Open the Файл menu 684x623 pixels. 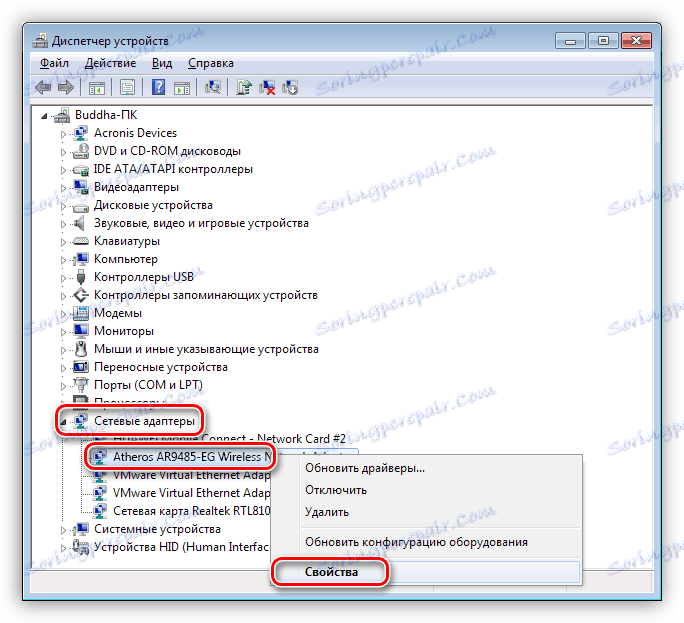point(55,63)
